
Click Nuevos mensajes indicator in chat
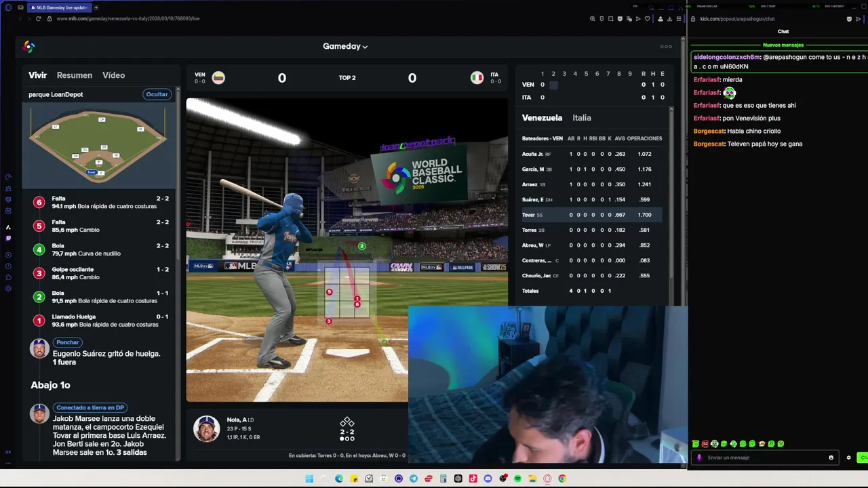pyautogui.click(x=783, y=45)
